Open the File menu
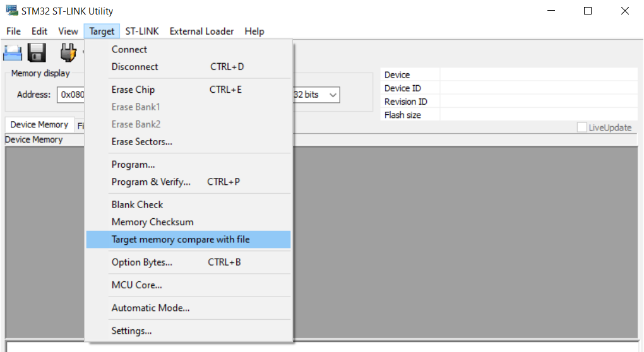 13,31
